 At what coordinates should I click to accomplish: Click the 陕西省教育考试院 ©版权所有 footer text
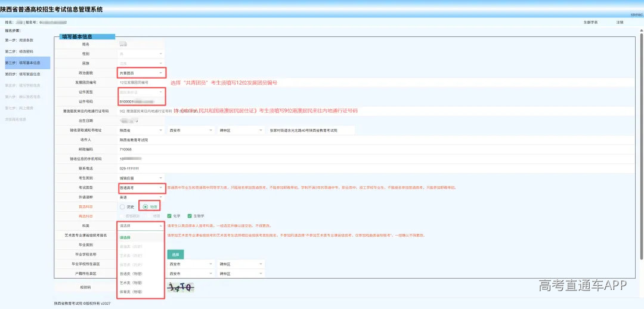[x=82, y=304]
